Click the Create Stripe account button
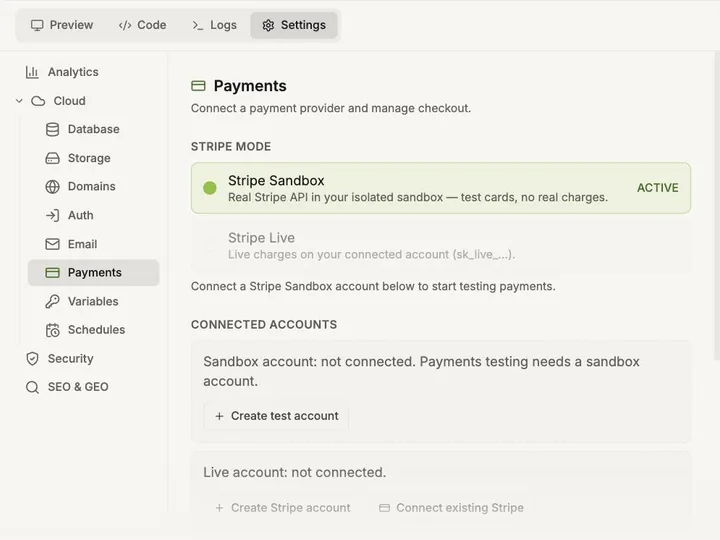The width and height of the screenshot is (720, 540). pos(283,508)
